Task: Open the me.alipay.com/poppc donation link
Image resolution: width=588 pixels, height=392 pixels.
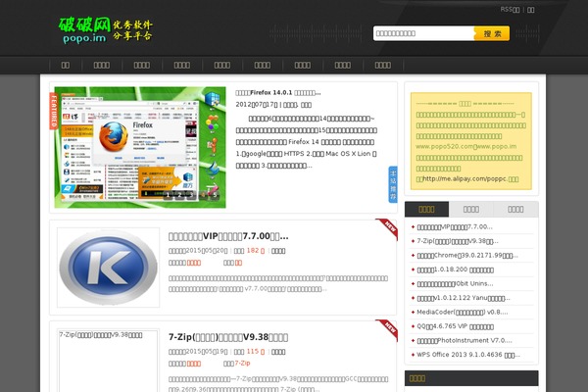Action: [465, 179]
